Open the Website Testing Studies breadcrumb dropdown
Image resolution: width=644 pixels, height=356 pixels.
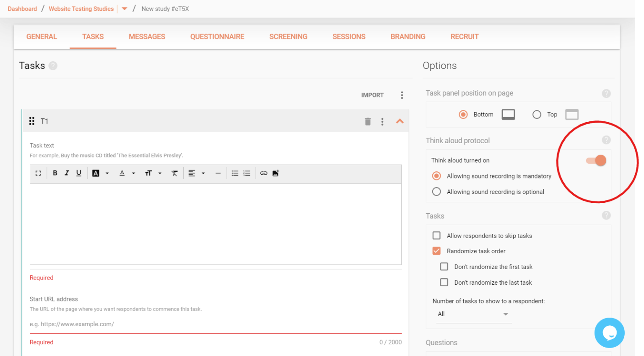tap(125, 8)
